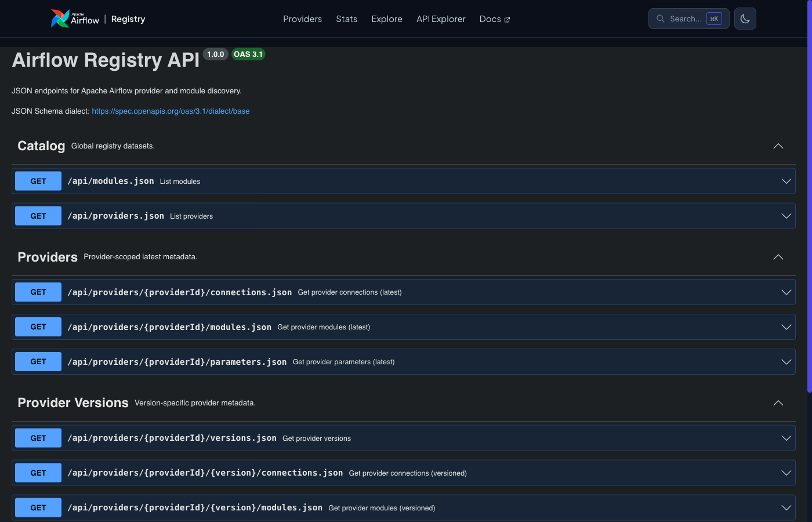The height and width of the screenshot is (522, 812).
Task: Open the search field via magnifier icon
Action: [660, 18]
